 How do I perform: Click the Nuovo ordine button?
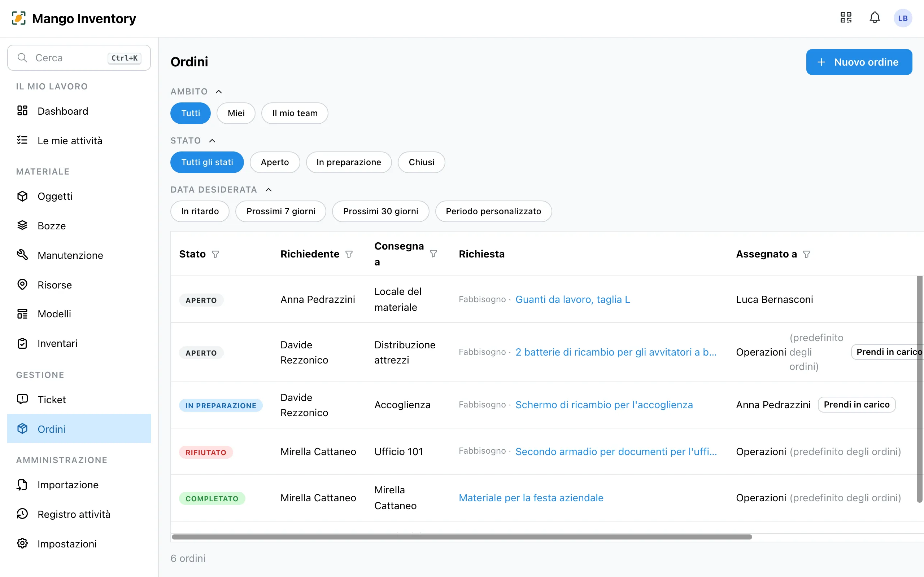click(859, 62)
